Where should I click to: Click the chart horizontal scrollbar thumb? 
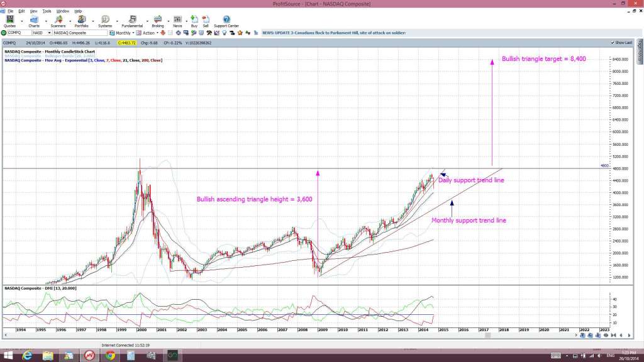tap(487, 336)
